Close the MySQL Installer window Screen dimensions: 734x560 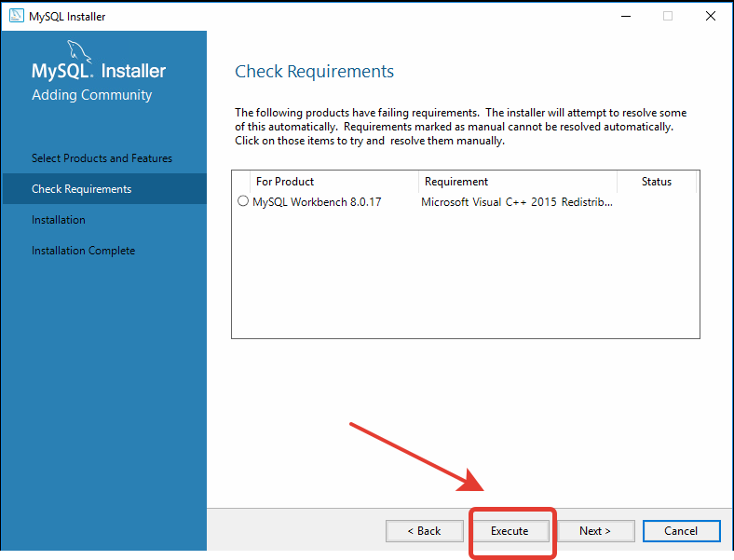tap(711, 16)
